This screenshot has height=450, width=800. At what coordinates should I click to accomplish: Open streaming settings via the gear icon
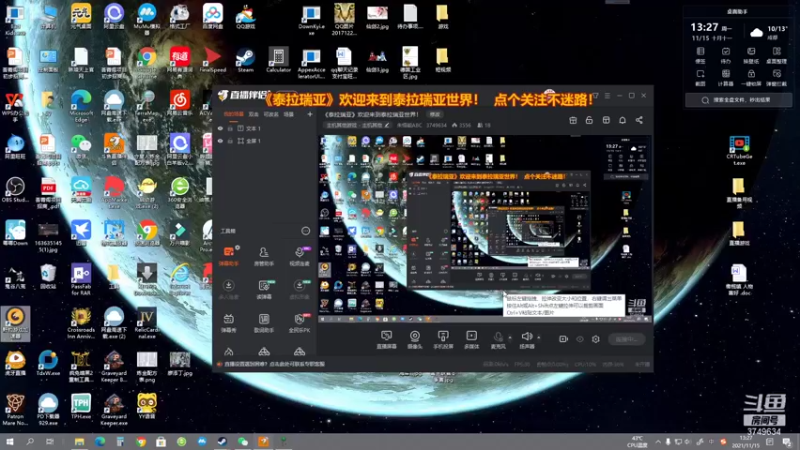(x=595, y=339)
